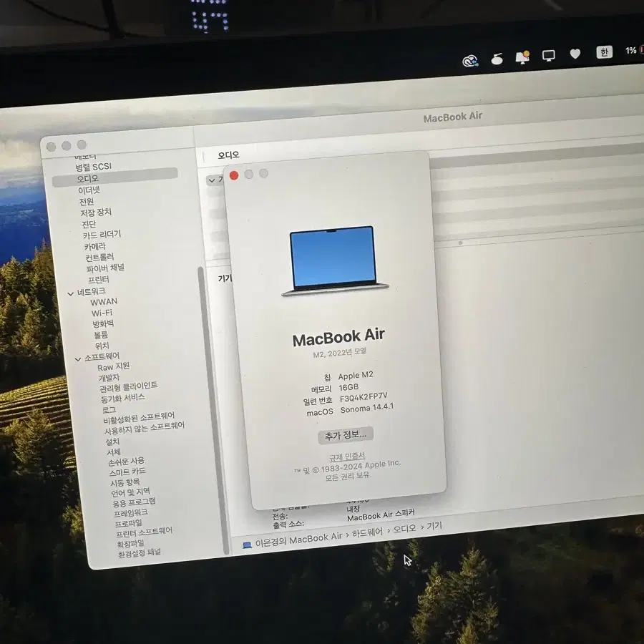The image size is (644, 644).
Task: Select 프레임워크 in the sidebar
Action: coord(131,513)
